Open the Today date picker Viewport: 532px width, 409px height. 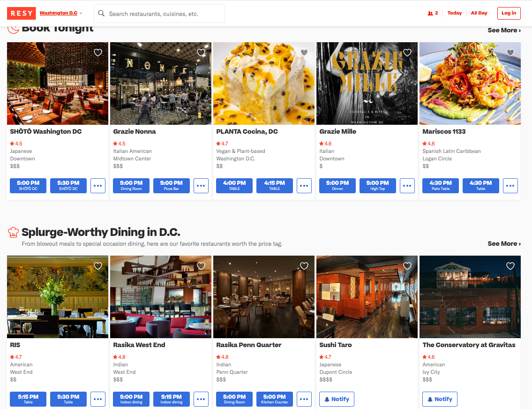454,13
